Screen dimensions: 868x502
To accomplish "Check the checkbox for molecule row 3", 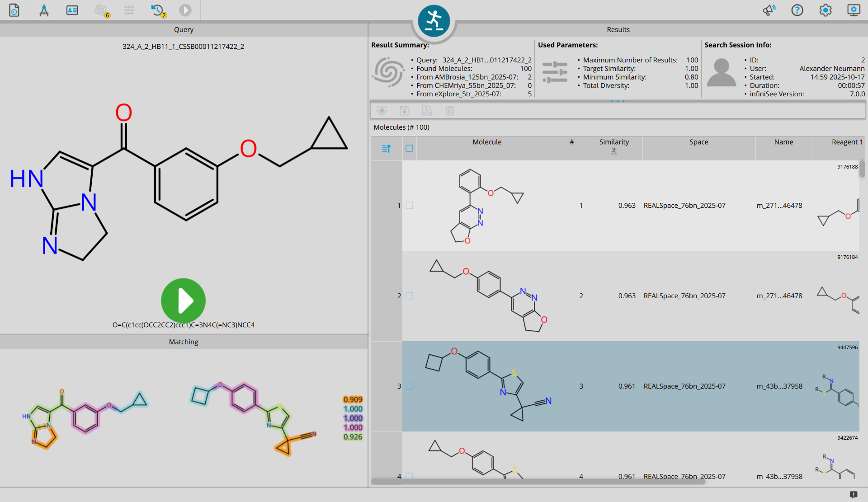I will click(x=409, y=386).
